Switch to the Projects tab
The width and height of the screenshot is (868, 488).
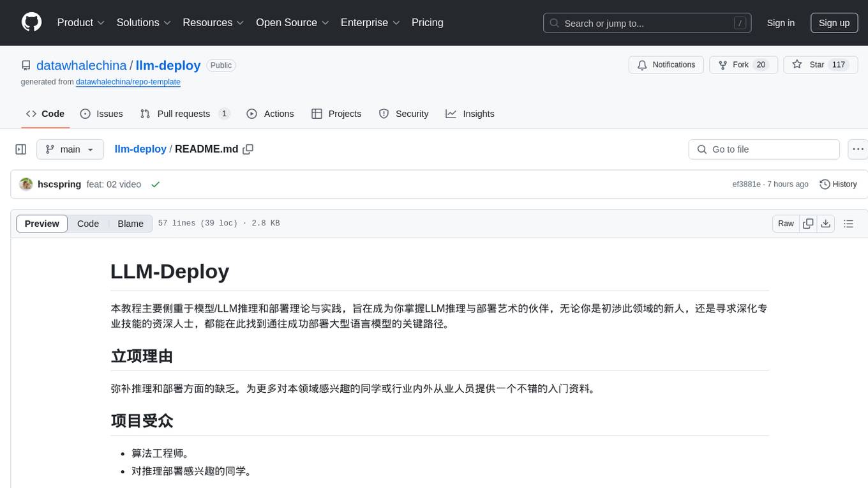[336, 114]
